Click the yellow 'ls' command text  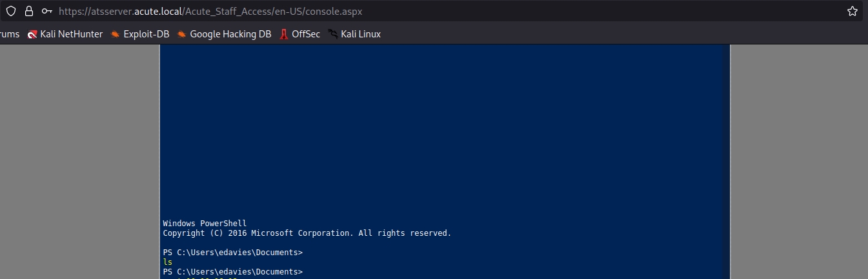tap(168, 262)
